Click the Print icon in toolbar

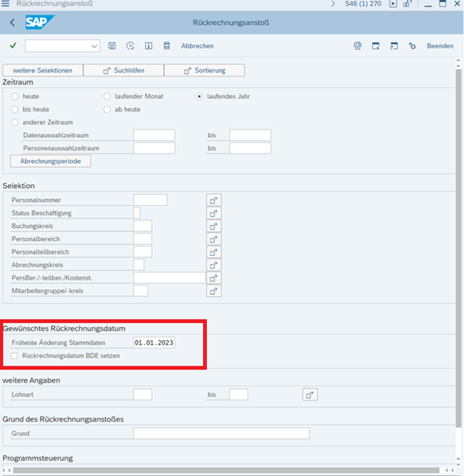357,46
